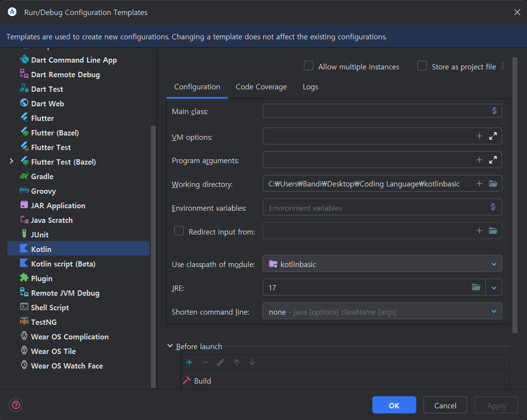Insert macro into Main class field
Image resolution: width=527 pixels, height=420 pixels.
(494, 111)
